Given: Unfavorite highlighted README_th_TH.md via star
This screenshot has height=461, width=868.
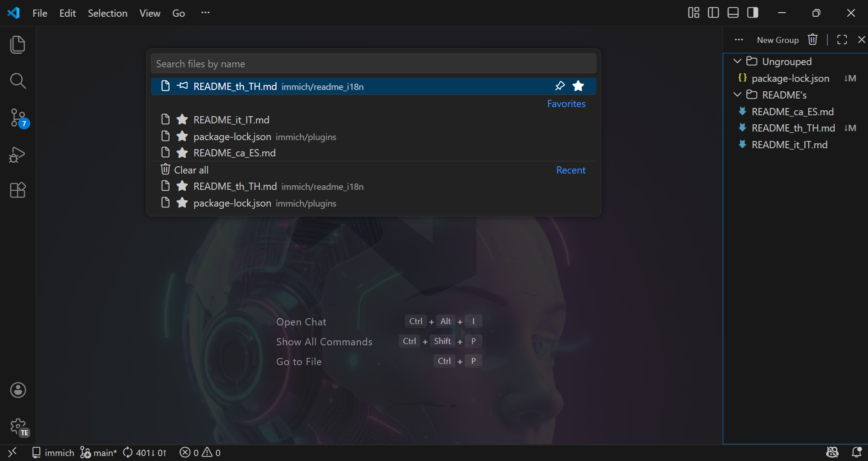Looking at the screenshot, I should point(578,86).
